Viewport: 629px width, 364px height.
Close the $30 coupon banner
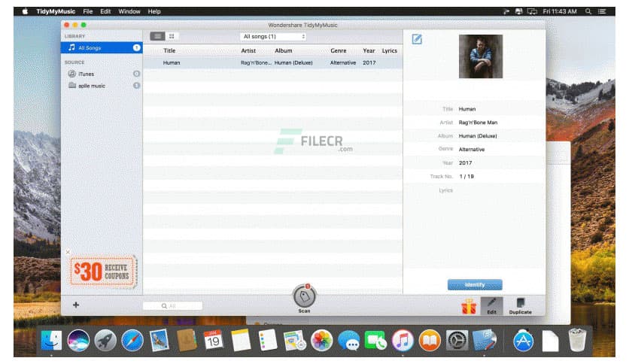point(68,252)
